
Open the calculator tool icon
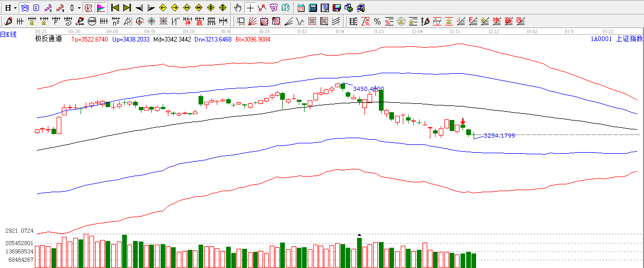[x=312, y=8]
